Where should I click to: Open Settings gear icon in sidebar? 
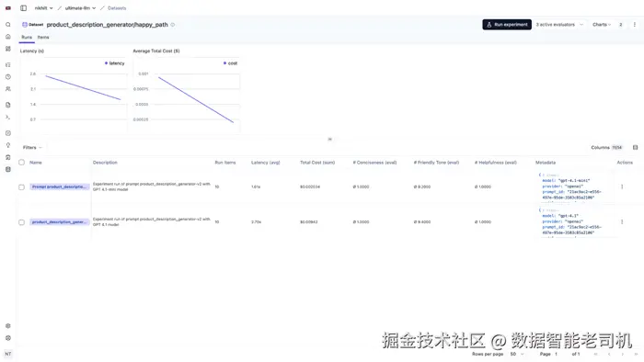point(7,326)
